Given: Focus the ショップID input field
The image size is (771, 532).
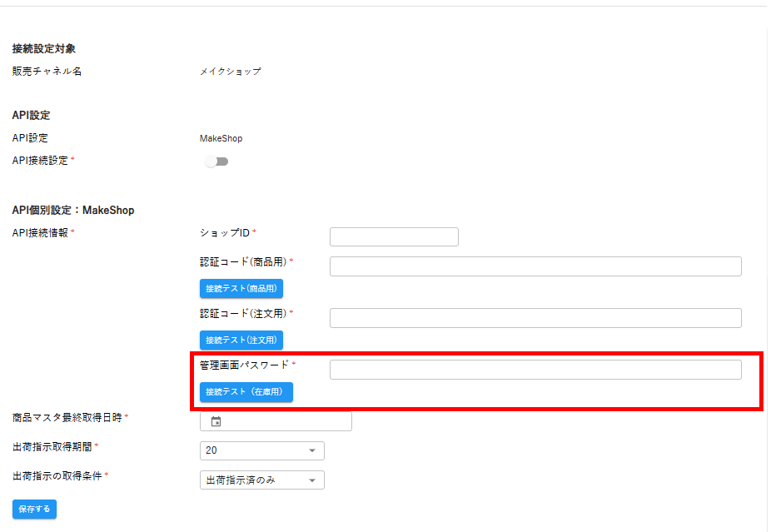Looking at the screenshot, I should tap(394, 236).
